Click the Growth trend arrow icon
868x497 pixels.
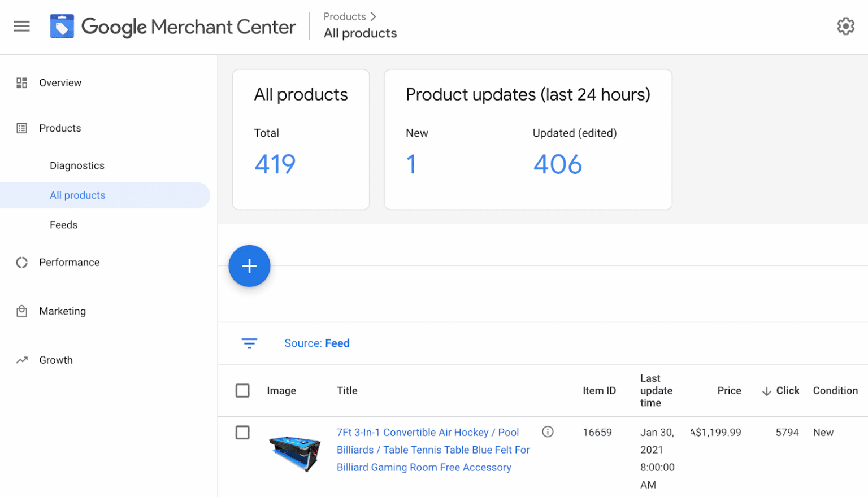pyautogui.click(x=21, y=360)
